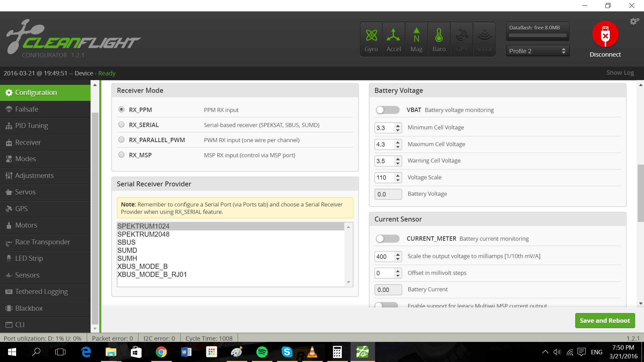Click the Show Log link
The width and height of the screenshot is (644, 362).
pyautogui.click(x=620, y=73)
